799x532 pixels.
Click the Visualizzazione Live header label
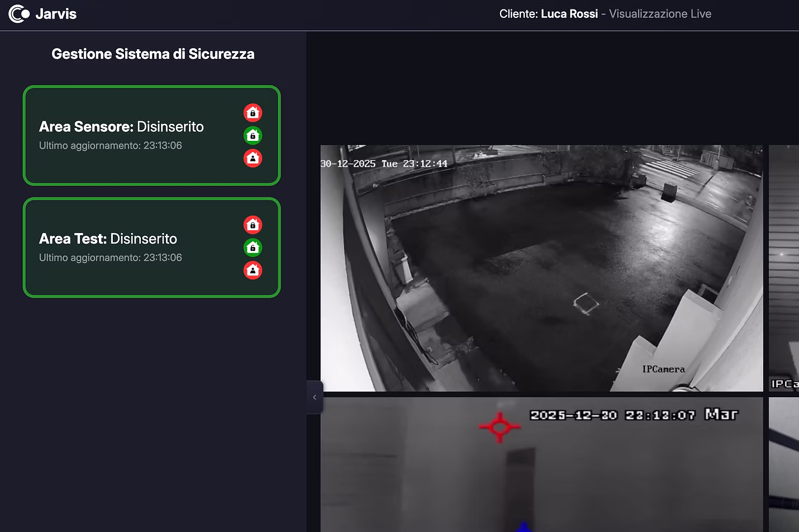click(x=660, y=14)
